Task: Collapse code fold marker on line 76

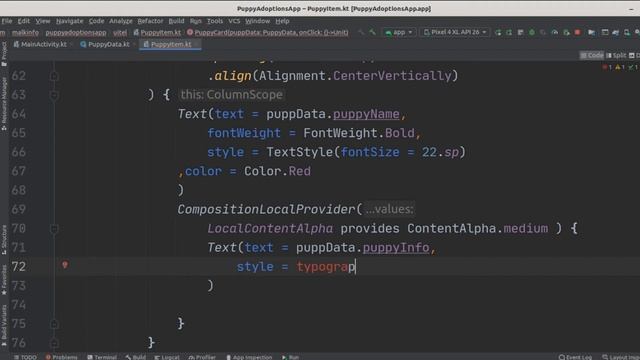Action: (x=54, y=343)
